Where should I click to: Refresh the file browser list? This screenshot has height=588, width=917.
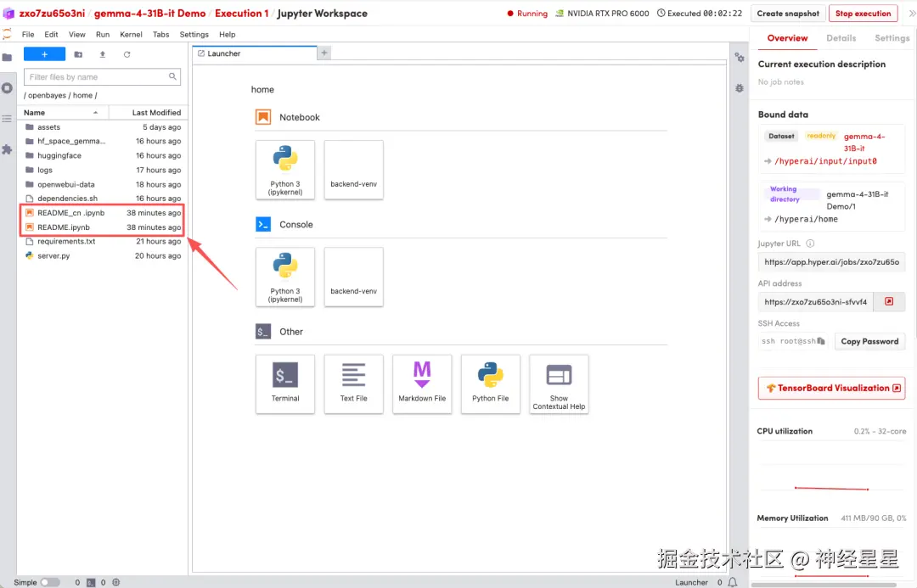click(127, 54)
